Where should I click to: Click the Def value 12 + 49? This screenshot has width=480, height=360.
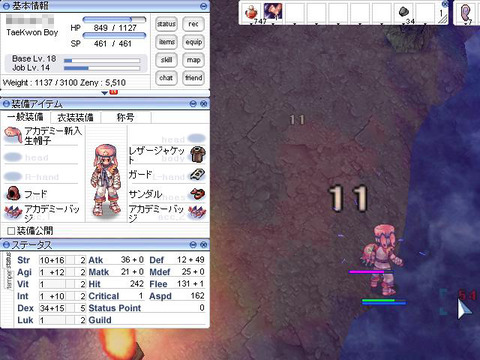point(191,260)
